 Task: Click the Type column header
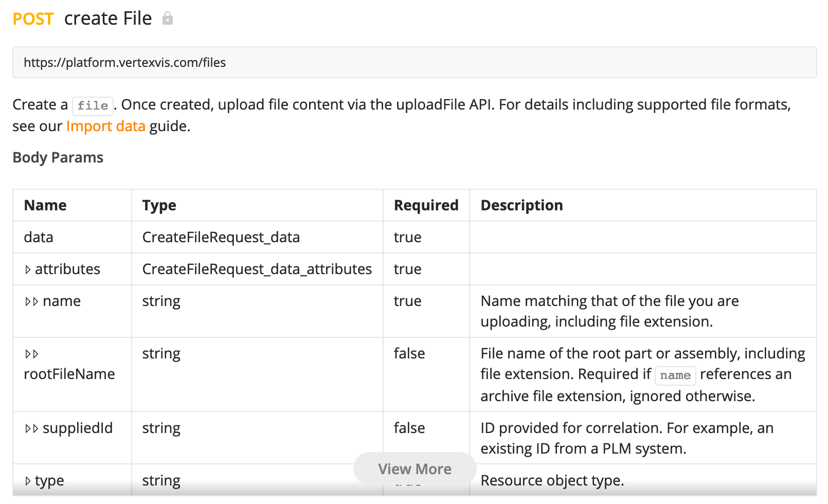(x=159, y=205)
